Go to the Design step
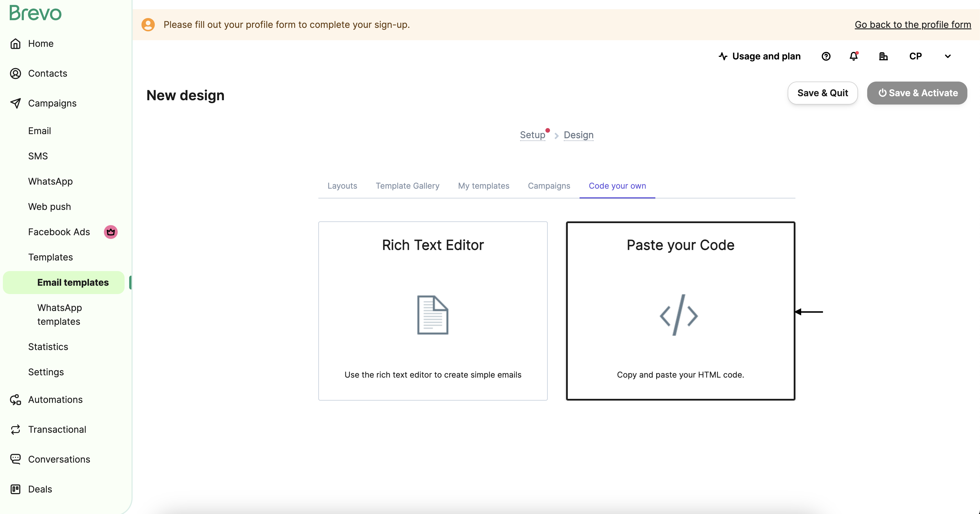The height and width of the screenshot is (514, 980). coord(578,135)
